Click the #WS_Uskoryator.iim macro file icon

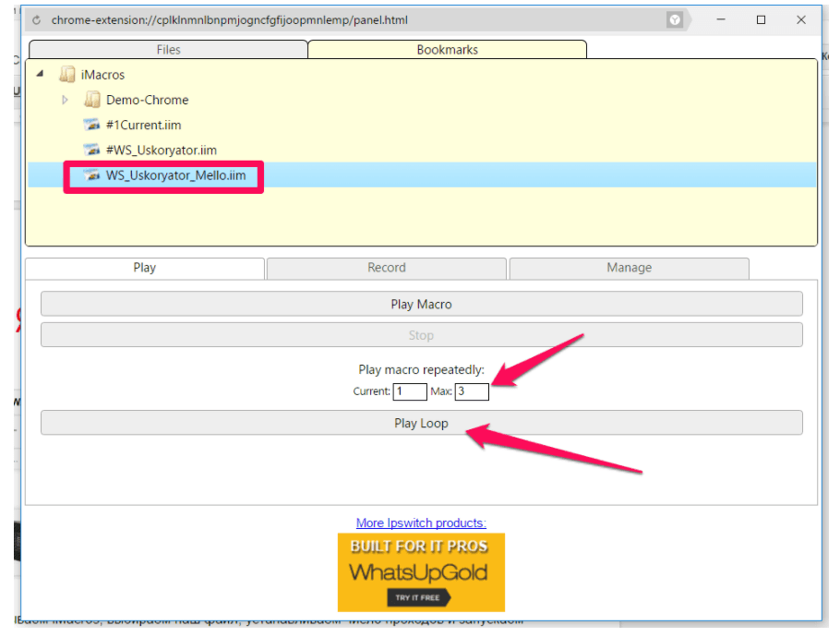tap(91, 150)
